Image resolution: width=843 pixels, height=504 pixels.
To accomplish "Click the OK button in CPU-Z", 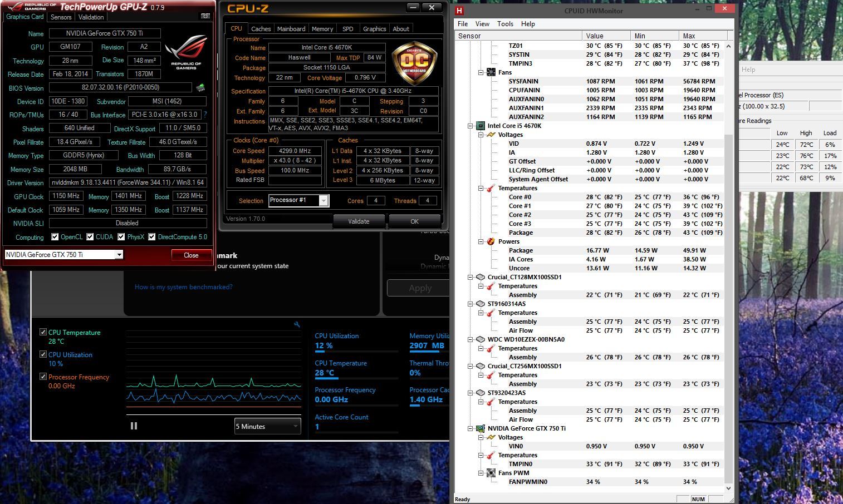I will 414,221.
